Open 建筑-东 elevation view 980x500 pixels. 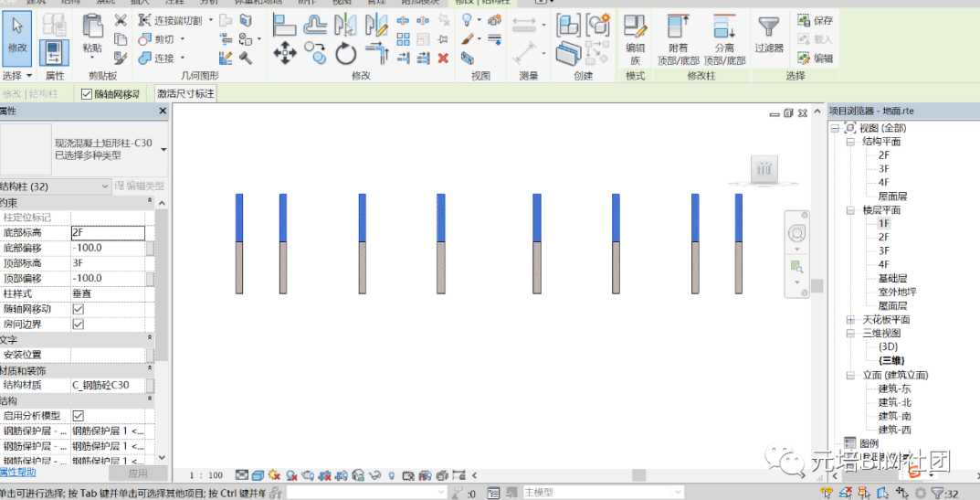coord(894,388)
